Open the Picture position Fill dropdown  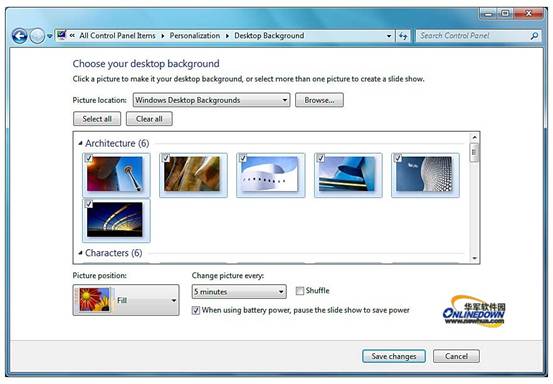click(x=126, y=300)
